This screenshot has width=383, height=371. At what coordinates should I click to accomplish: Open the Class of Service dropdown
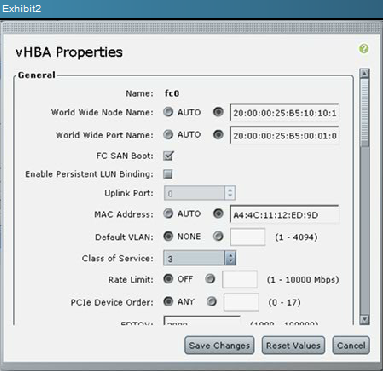pos(200,258)
